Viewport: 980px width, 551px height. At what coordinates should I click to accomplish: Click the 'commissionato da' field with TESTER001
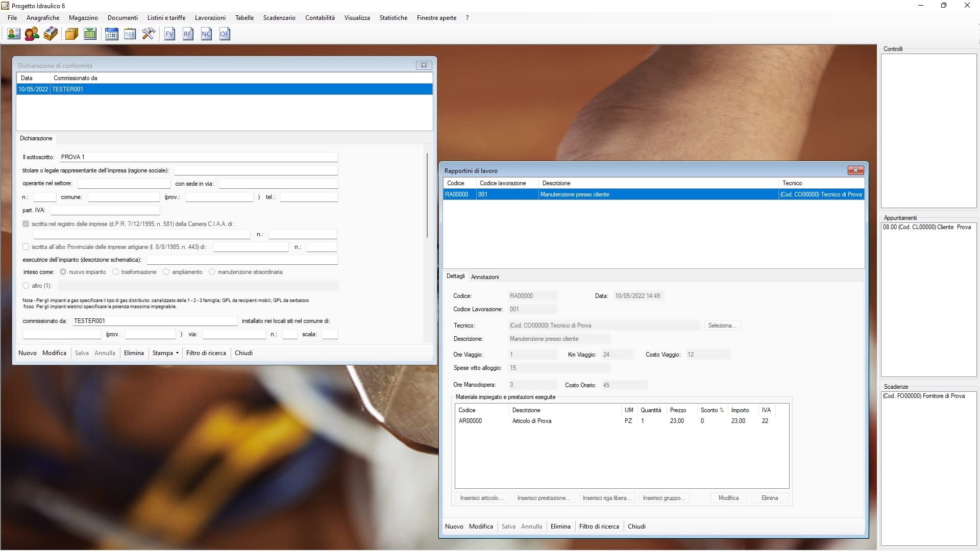(x=154, y=321)
